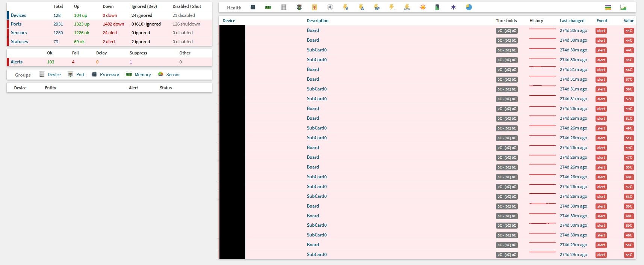The width and height of the screenshot is (644, 265).
Task: Click the '1226 ok' sensors count
Action: pos(82,33)
